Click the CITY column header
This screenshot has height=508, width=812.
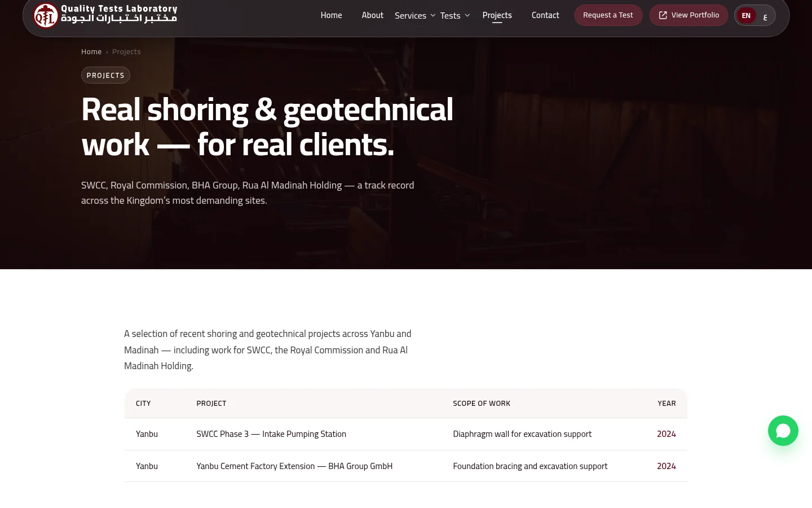click(x=143, y=404)
